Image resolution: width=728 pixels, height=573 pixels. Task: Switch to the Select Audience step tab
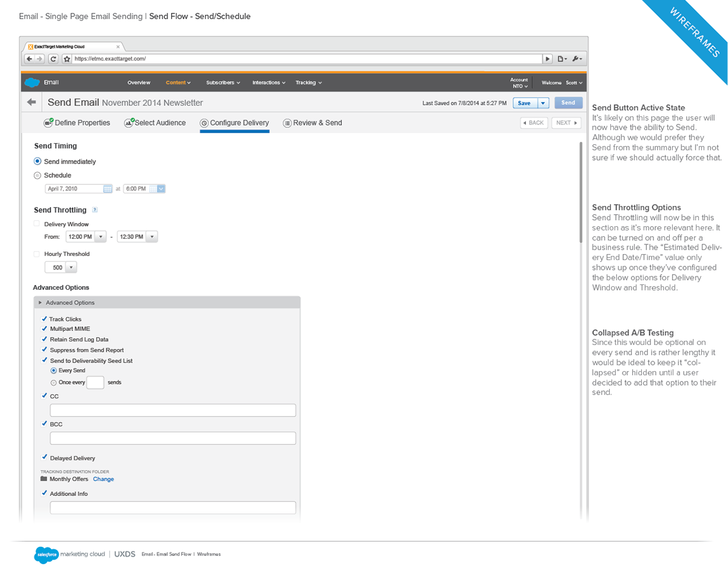click(155, 123)
